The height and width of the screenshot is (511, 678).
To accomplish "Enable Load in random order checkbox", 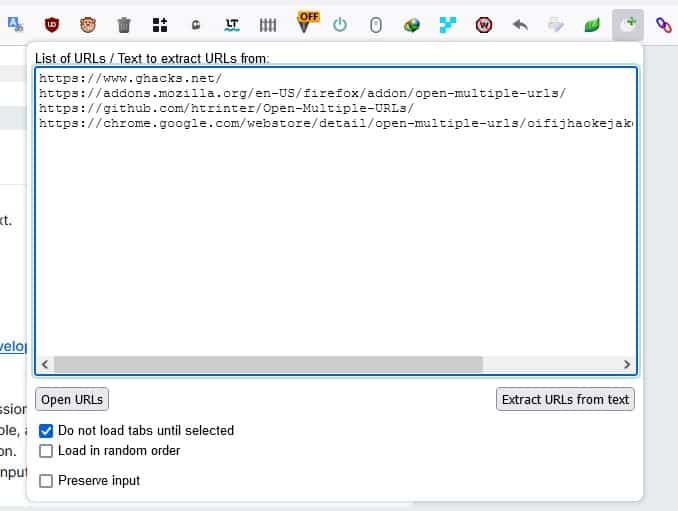I will coord(46,451).
